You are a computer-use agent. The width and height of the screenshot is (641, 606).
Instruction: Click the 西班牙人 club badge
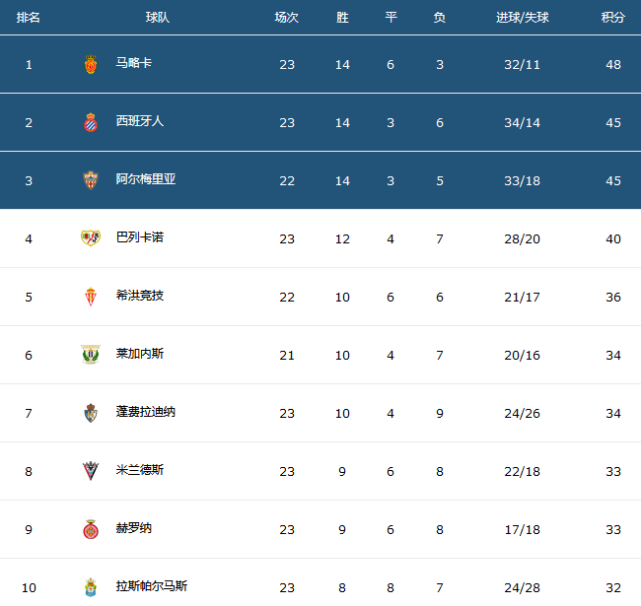(x=91, y=122)
